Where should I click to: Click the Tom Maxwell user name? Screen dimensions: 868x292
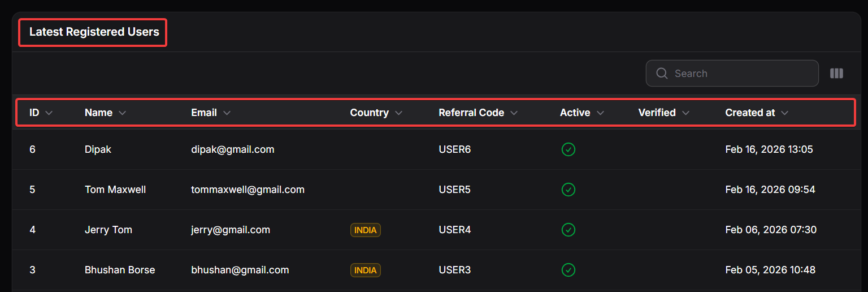(x=115, y=190)
